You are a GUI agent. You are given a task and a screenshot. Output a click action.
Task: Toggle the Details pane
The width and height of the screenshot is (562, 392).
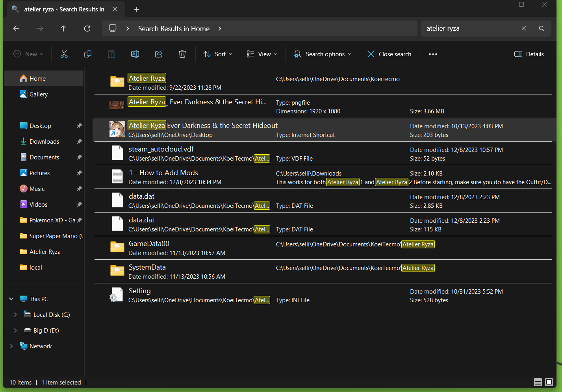529,54
